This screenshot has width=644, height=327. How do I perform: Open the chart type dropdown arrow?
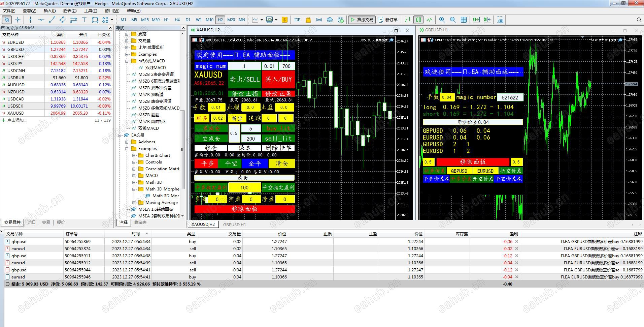(x=261, y=20)
